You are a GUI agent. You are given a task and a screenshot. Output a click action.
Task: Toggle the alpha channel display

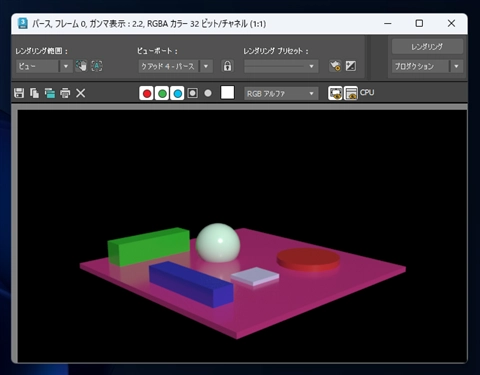tap(193, 93)
